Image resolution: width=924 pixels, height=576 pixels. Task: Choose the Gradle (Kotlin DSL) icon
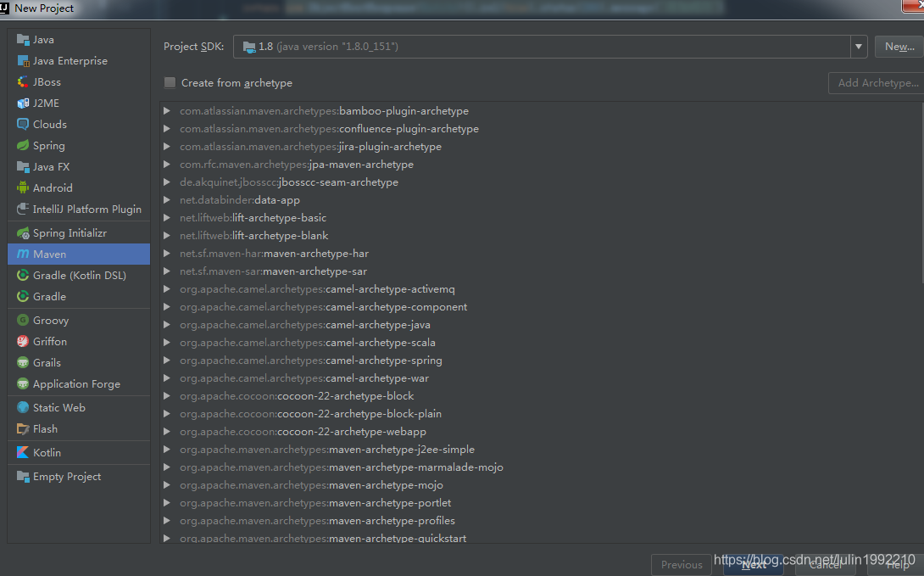[x=23, y=276]
